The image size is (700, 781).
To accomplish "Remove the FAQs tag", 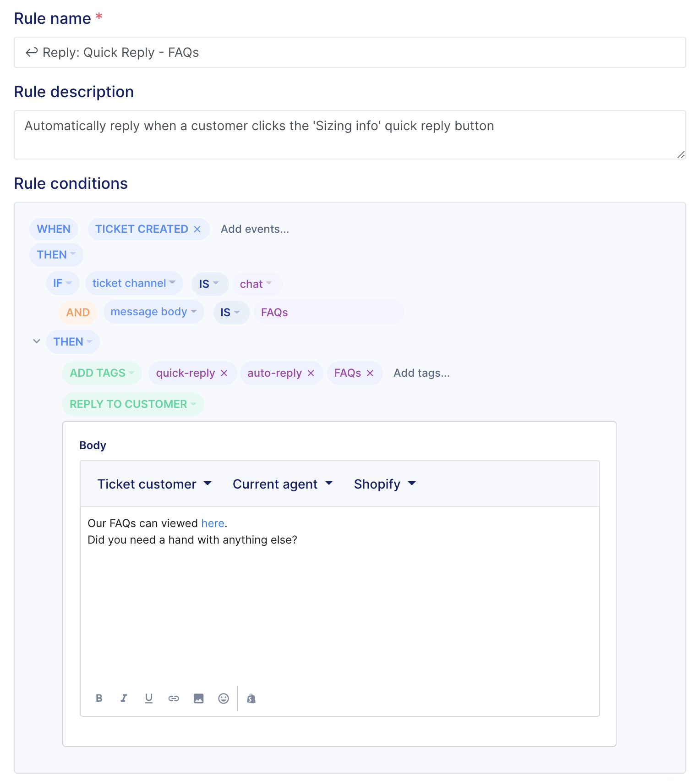I will tap(370, 373).
